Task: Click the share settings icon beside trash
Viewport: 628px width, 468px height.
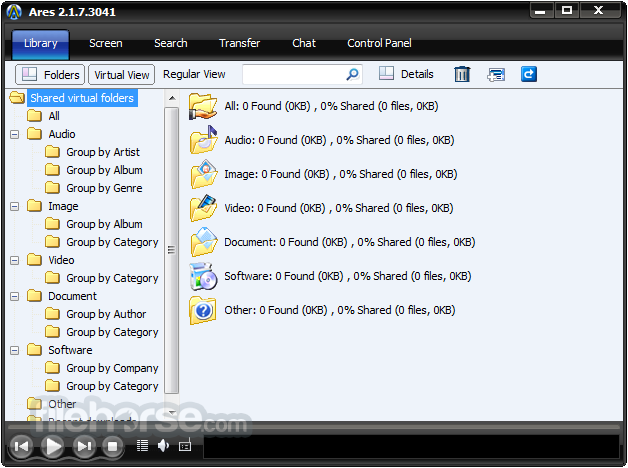Action: pos(496,74)
